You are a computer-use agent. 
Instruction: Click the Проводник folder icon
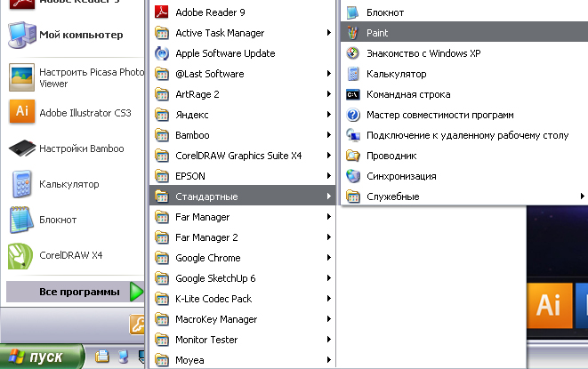pos(352,156)
